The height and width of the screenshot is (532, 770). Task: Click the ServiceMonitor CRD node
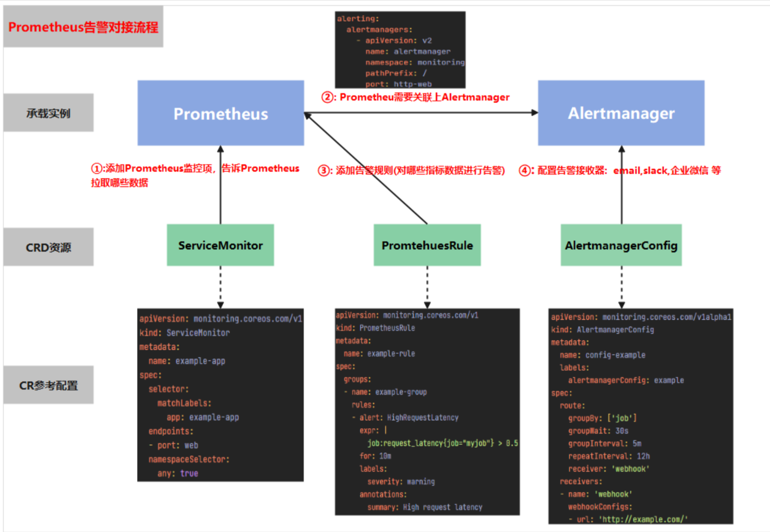click(x=220, y=245)
